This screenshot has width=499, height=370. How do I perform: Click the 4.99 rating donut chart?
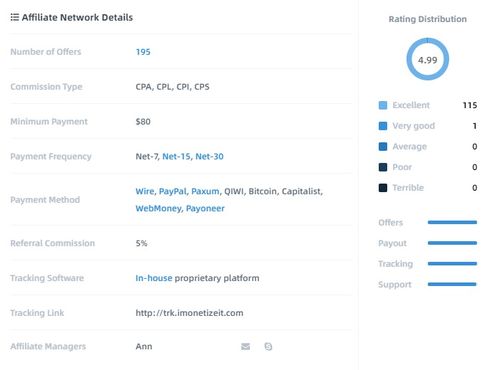pos(428,59)
